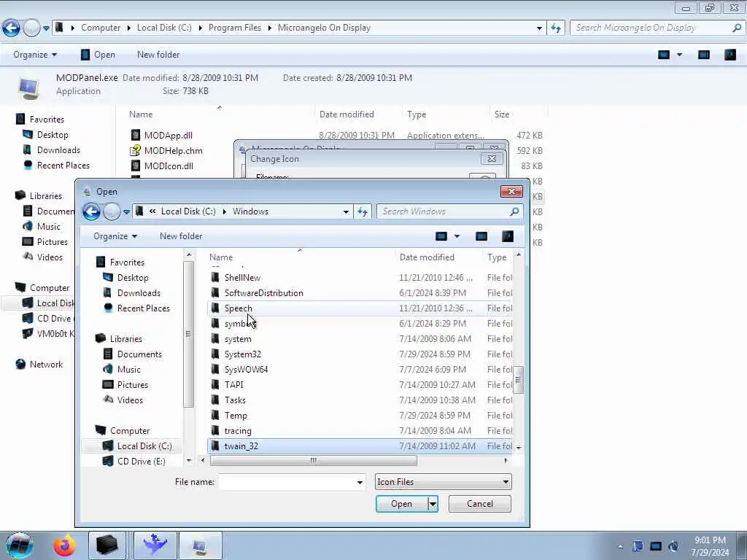Open Windows Start button
Screen dimensions: 747x560
point(20,545)
